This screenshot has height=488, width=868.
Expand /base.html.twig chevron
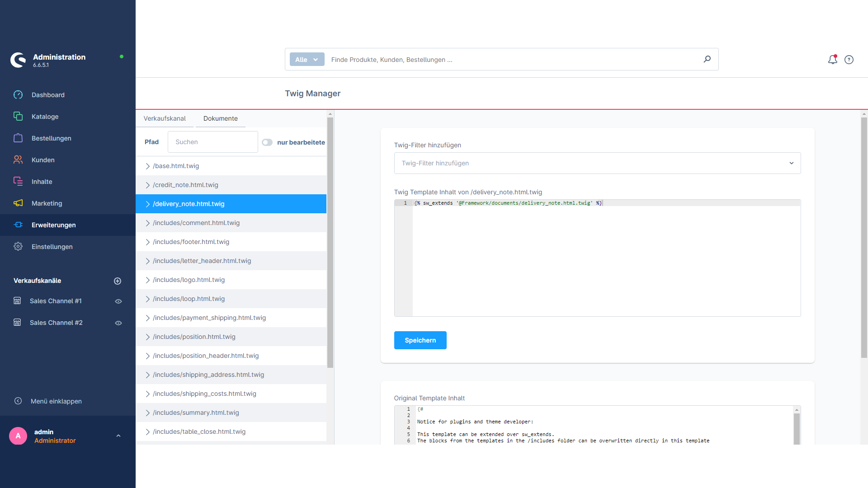point(147,166)
